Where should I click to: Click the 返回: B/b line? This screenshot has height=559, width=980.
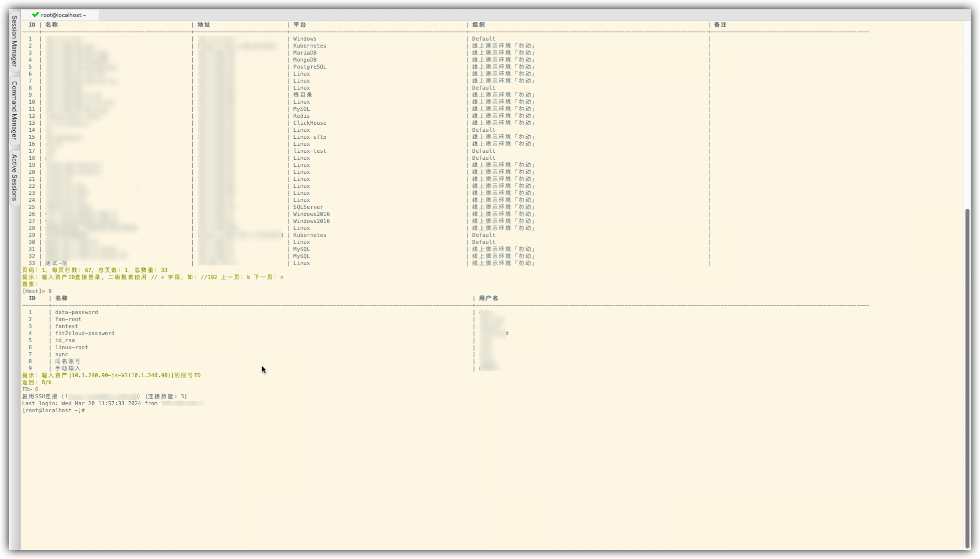37,382
